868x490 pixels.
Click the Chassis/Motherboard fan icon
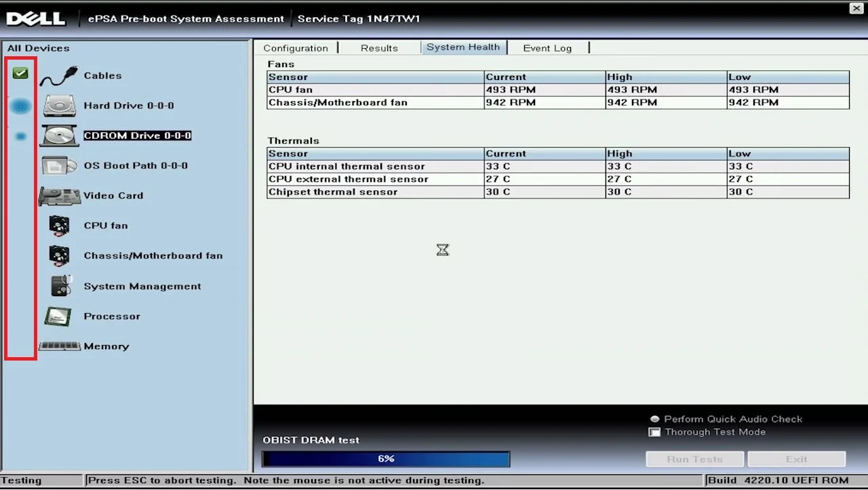60,256
